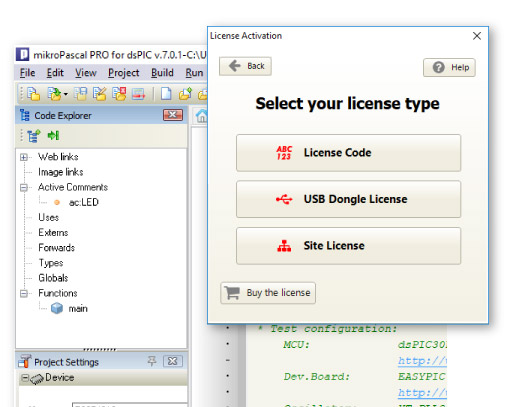Image resolution: width=517 pixels, height=407 pixels.
Task: Click the red arrow toolbar icon
Action: [x=138, y=94]
